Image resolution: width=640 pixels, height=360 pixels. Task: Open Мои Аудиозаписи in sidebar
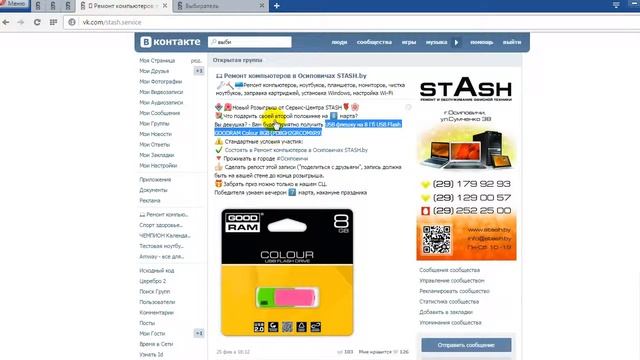(161, 102)
